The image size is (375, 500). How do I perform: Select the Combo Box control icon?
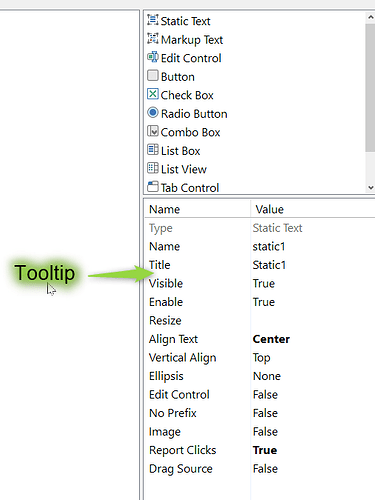153,131
